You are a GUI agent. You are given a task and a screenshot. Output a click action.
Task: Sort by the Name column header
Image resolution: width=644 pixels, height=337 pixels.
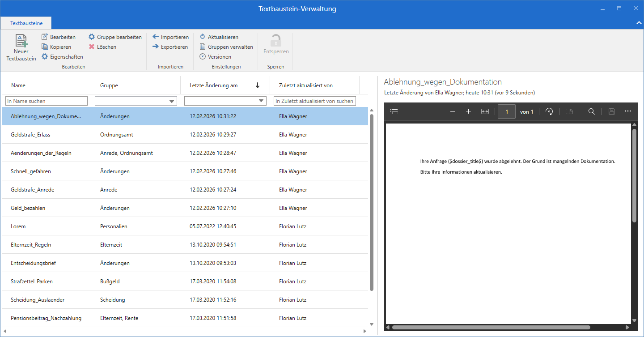[x=18, y=85]
